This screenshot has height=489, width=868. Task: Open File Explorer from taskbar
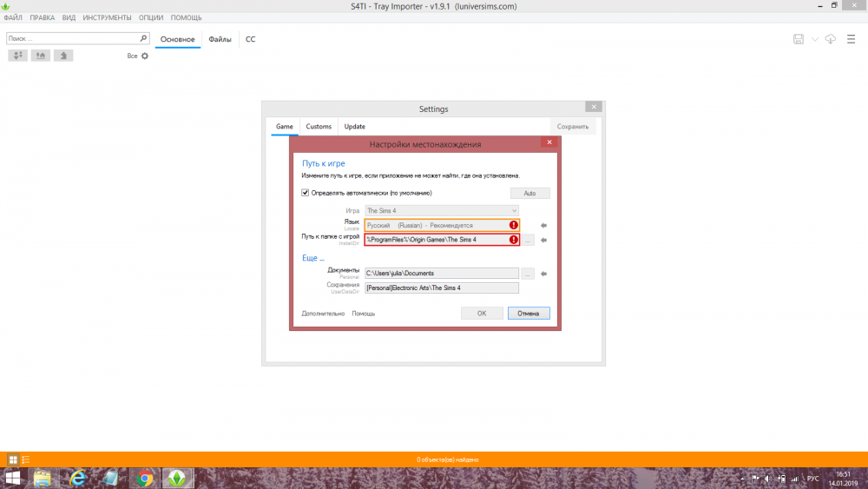tap(42, 478)
